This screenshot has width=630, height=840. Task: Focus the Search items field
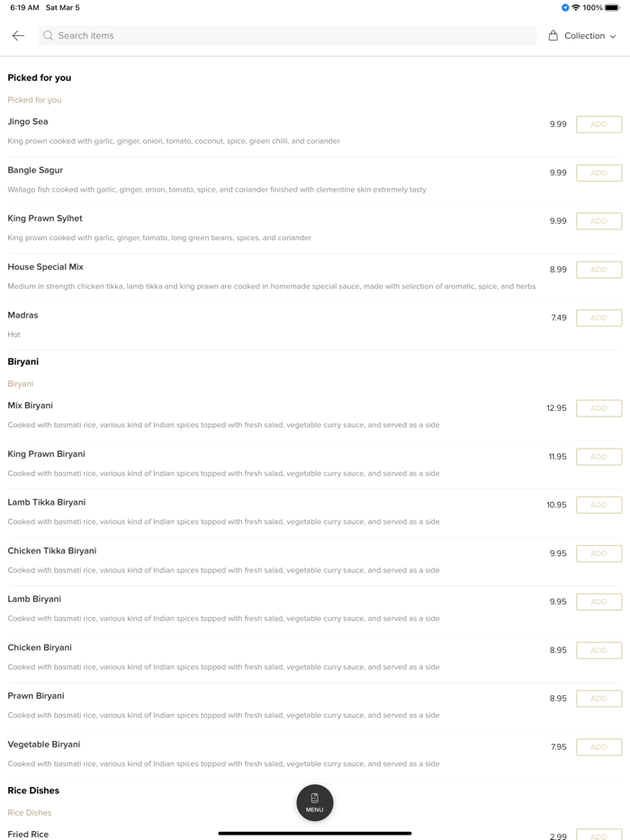pos(288,36)
